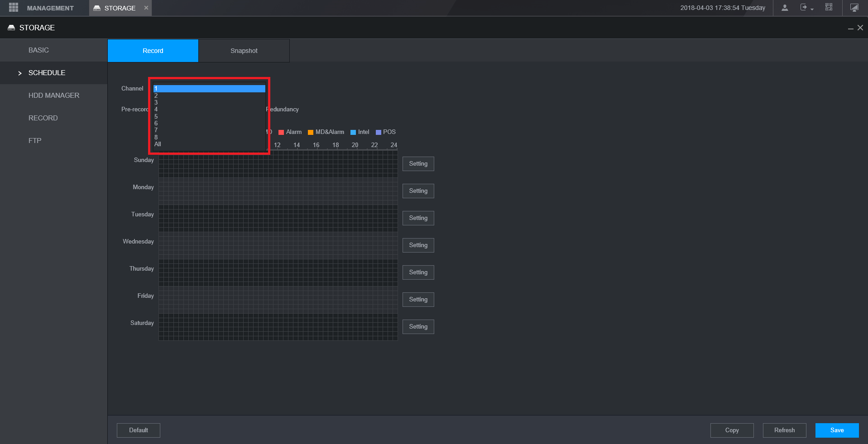The image size is (868, 444).
Task: Open the logout arrow dropdown
Action: coord(807,8)
